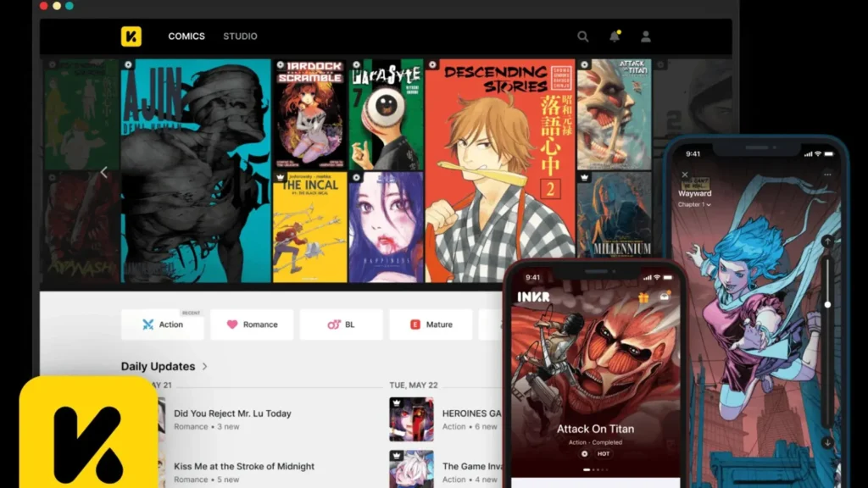
Task: Switch to the STUDIO tab
Action: (240, 36)
